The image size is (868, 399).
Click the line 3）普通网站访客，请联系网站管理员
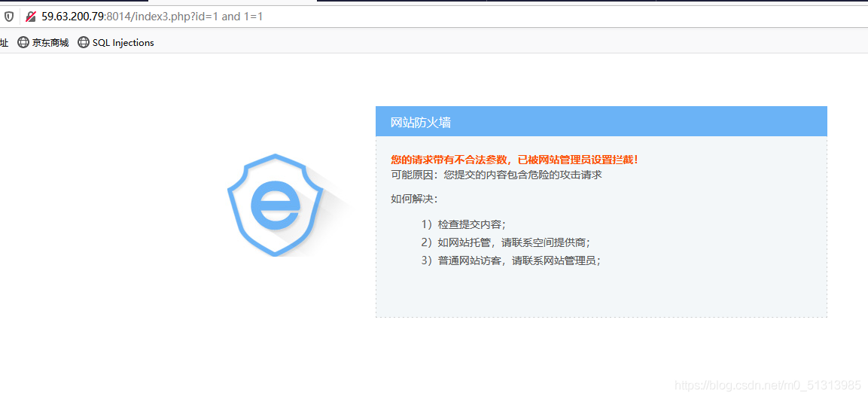(x=510, y=260)
